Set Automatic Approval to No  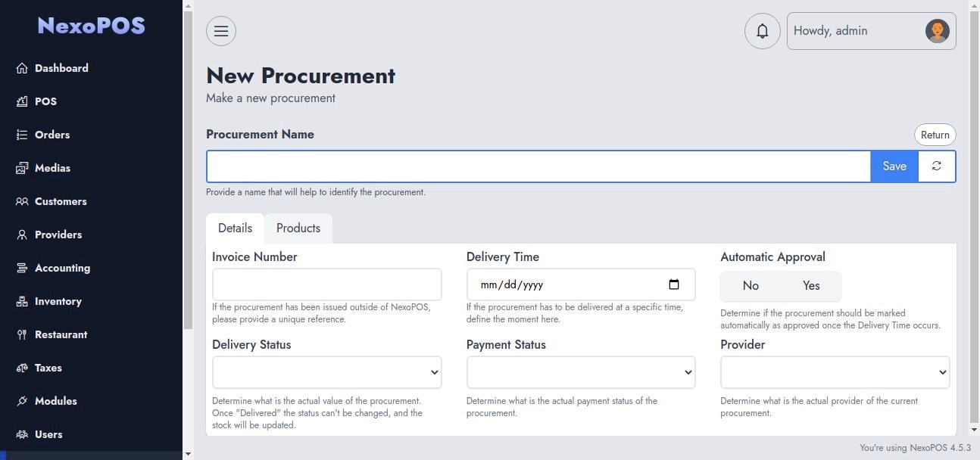751,285
